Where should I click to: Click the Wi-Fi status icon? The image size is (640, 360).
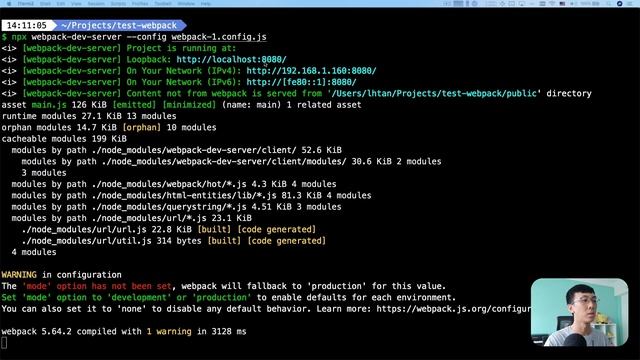point(552,4)
